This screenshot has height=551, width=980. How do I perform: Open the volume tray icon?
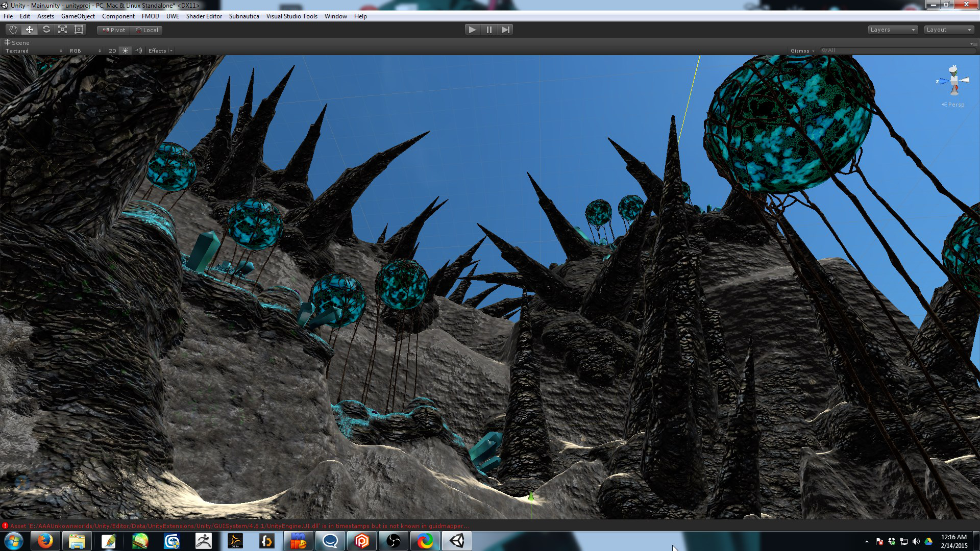point(916,541)
